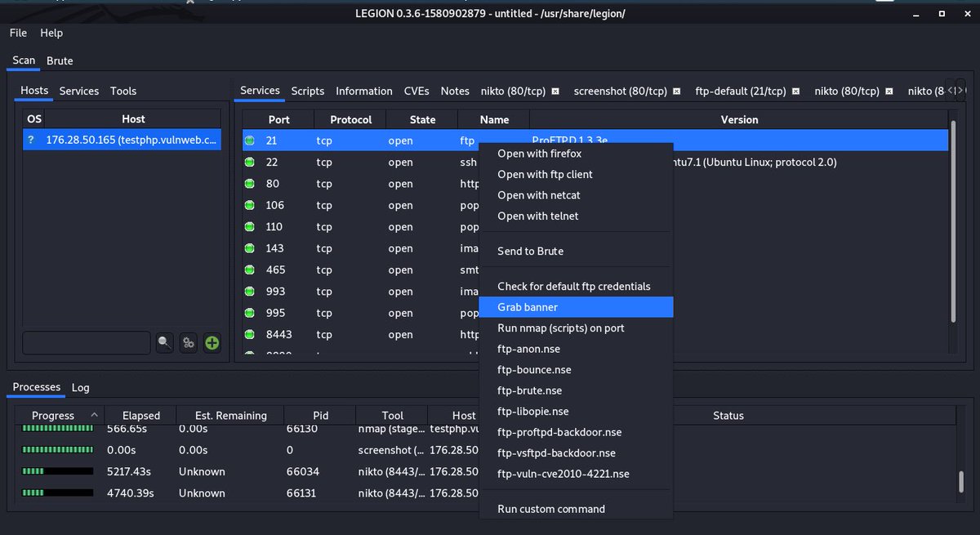Click green status dot for port 8443
Viewport: 980px width, 535px height.
[250, 334]
